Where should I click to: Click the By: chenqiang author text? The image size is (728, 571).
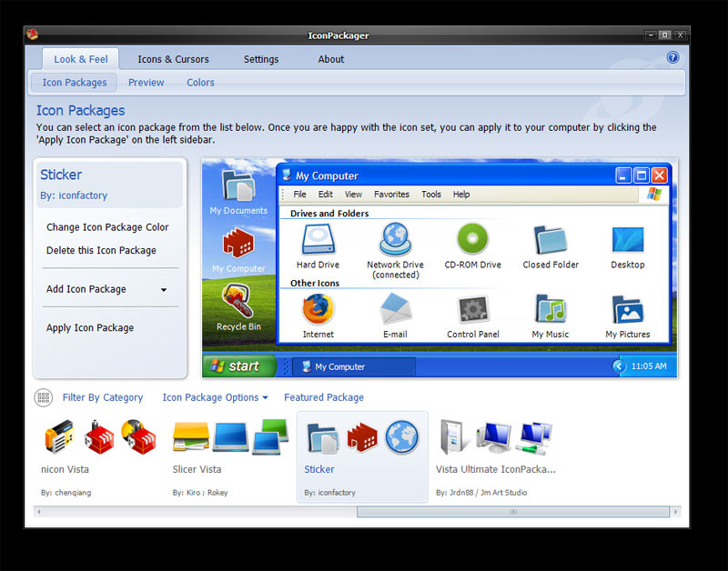coord(66,493)
